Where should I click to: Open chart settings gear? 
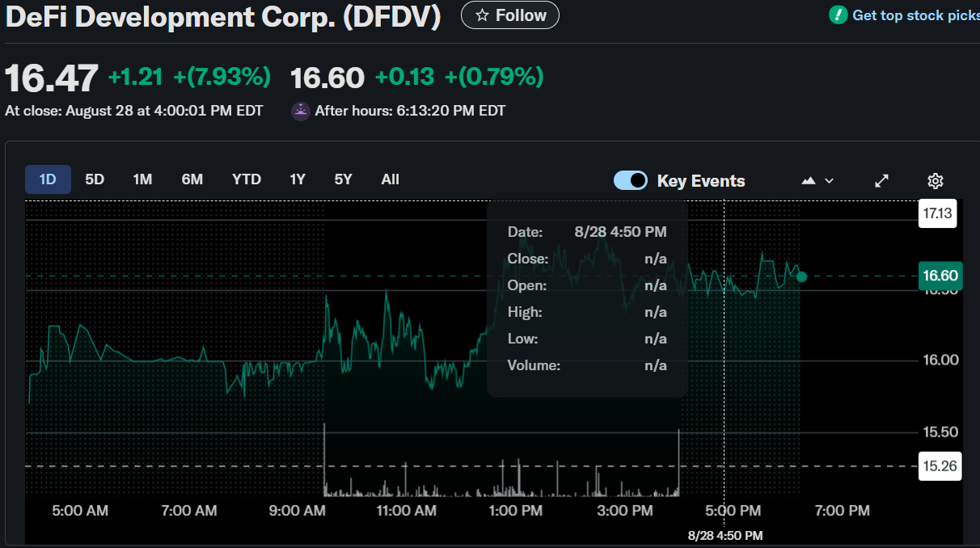click(x=936, y=181)
